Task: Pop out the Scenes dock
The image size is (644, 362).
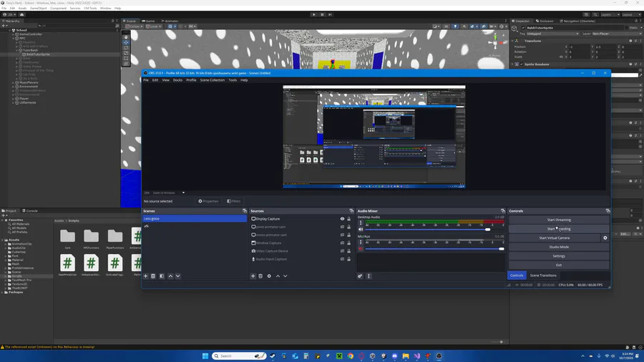Action: 245,211
